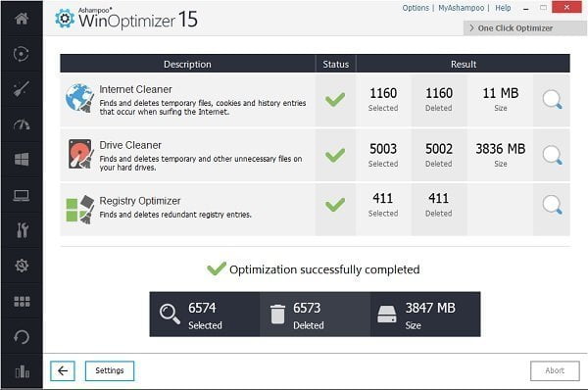
Task: Click the green checkmark for Internet Cleaner
Action: point(335,99)
